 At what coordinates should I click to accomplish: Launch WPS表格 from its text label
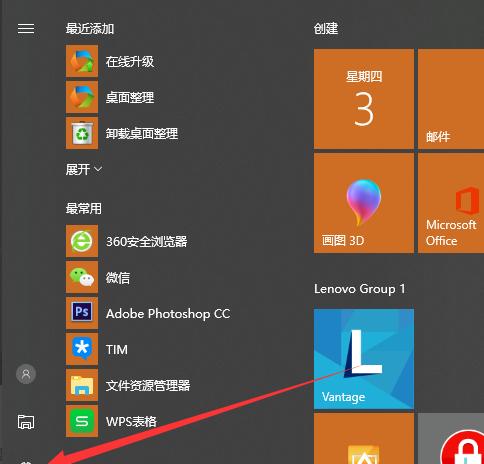(131, 422)
